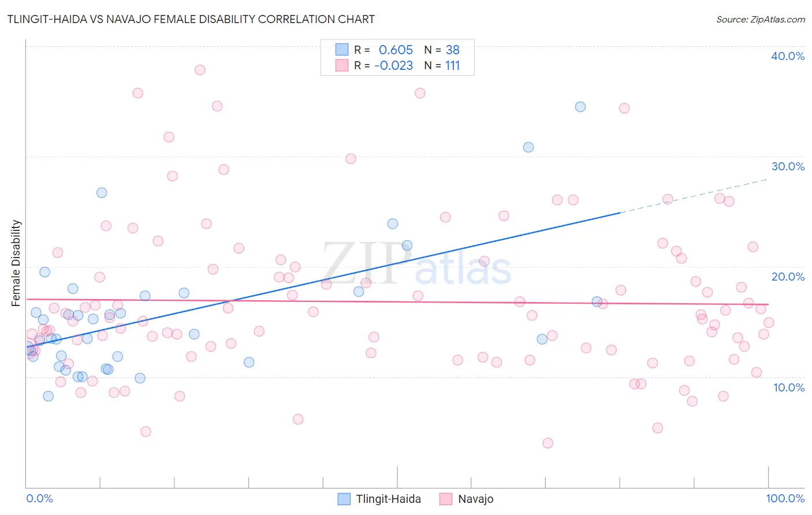
Task: Click the 0.0% x-axis label
Action: click(x=39, y=498)
